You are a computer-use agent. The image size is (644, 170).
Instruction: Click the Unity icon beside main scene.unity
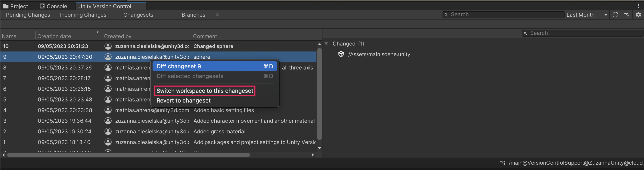pyautogui.click(x=341, y=54)
